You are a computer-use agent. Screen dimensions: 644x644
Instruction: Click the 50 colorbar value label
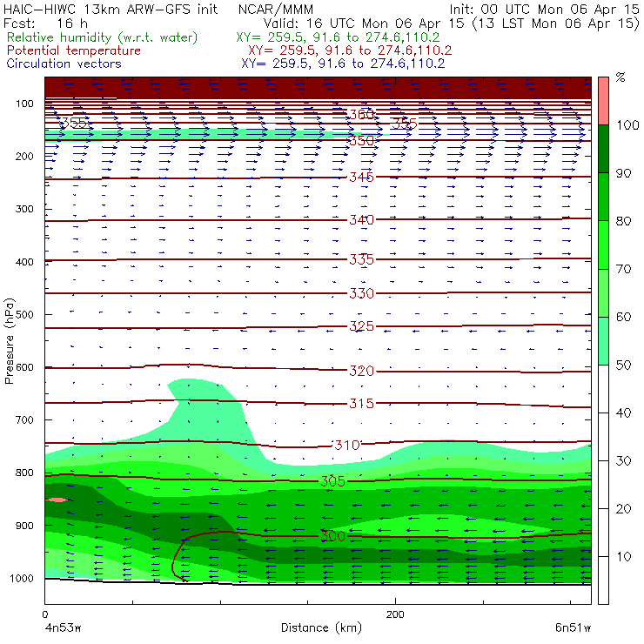pyautogui.click(x=623, y=366)
